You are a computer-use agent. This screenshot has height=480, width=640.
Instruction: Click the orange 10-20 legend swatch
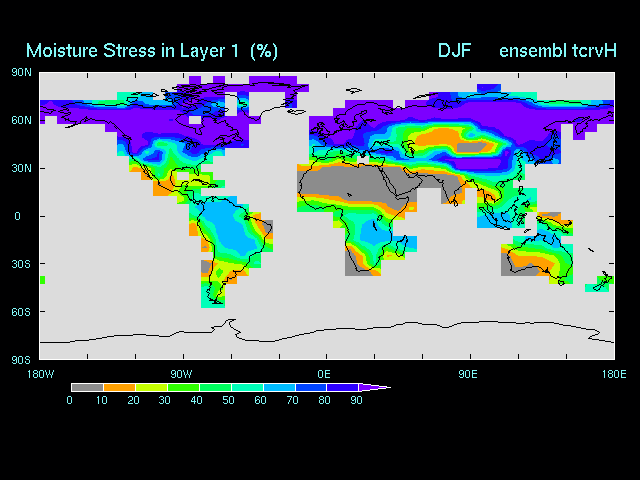click(x=119, y=387)
